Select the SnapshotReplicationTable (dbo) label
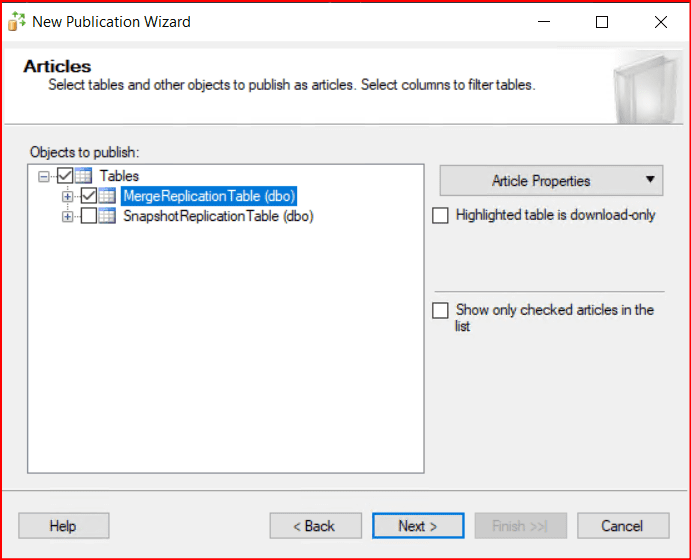Screen dimensions: 691x560 (218, 216)
